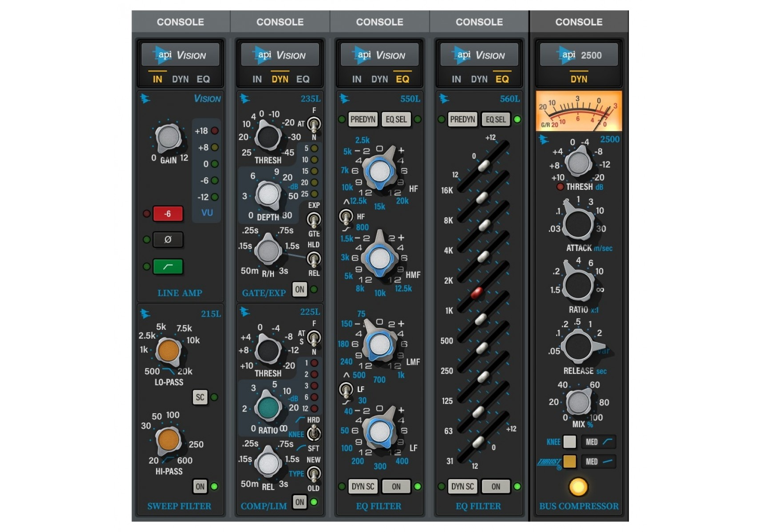The image size is (761, 532).
Task: Flip the EXP/GTE mode toggle switch
Action: (x=314, y=220)
